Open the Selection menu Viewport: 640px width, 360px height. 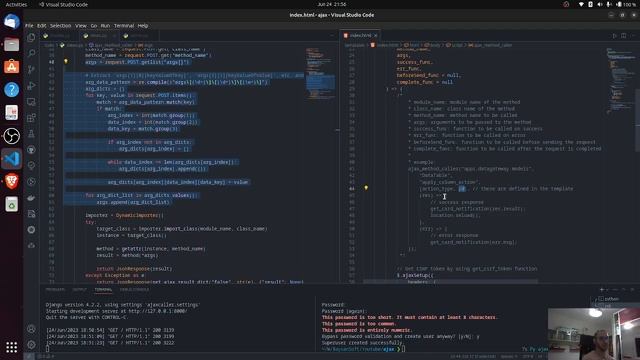(x=60, y=25)
